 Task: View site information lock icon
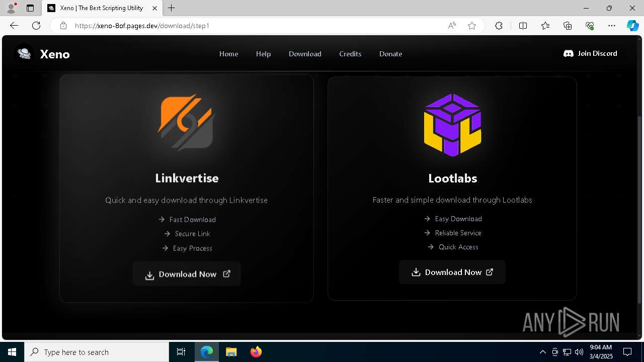pyautogui.click(x=63, y=26)
